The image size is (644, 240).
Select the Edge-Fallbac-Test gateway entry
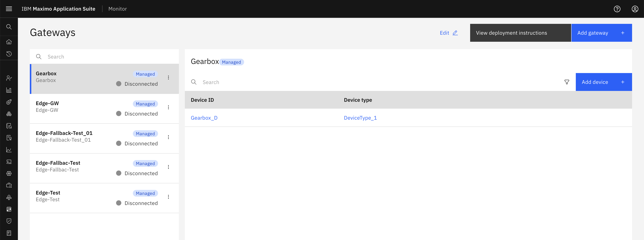point(104,168)
